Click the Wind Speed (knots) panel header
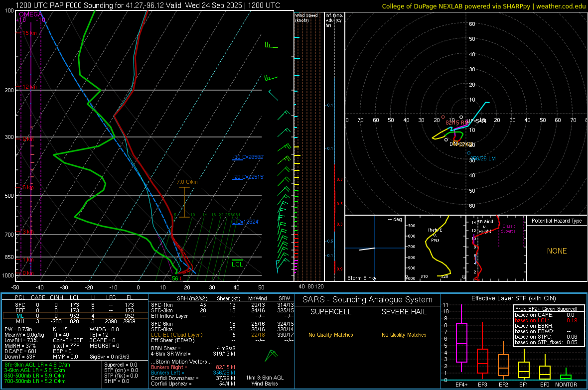The image size is (588, 390). (306, 17)
